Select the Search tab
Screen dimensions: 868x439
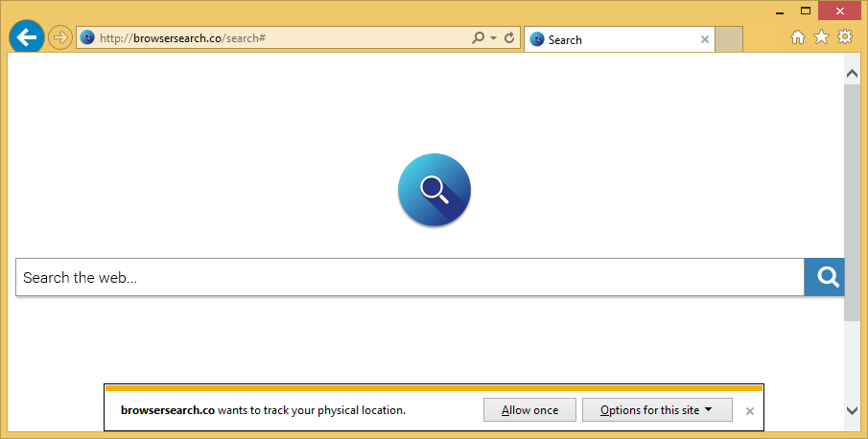pyautogui.click(x=614, y=40)
